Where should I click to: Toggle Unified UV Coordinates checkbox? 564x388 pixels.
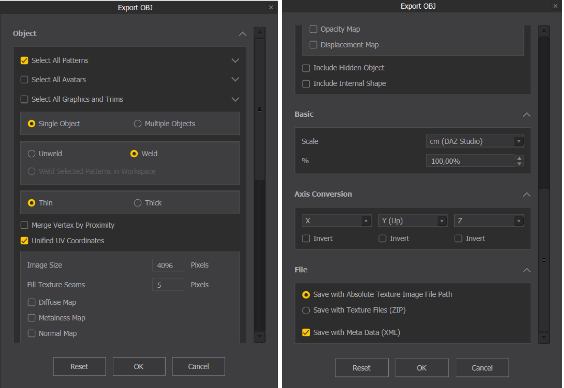24,241
